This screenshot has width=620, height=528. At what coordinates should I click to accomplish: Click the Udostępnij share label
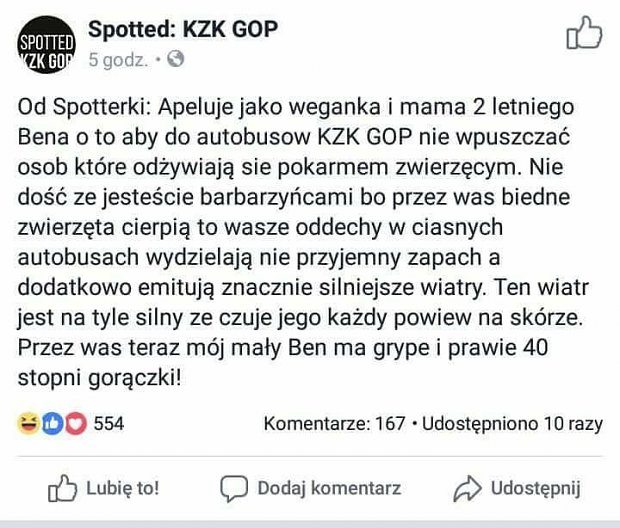[535, 488]
